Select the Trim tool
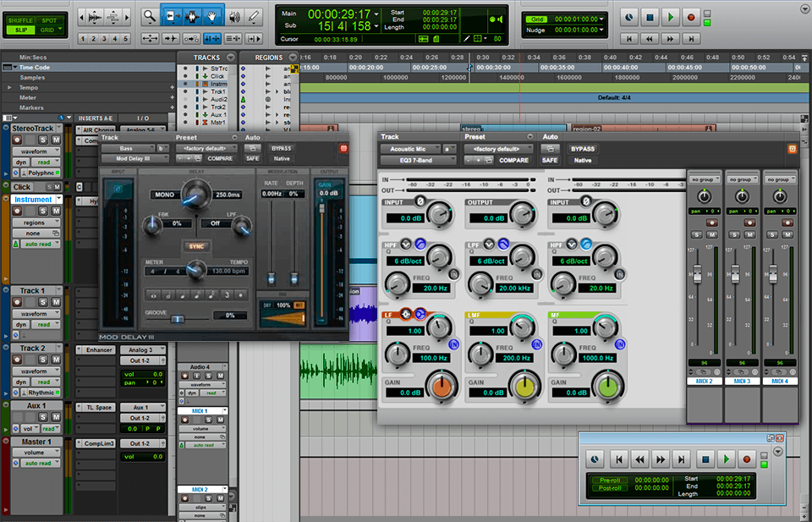The height and width of the screenshot is (522, 812). [x=173, y=14]
